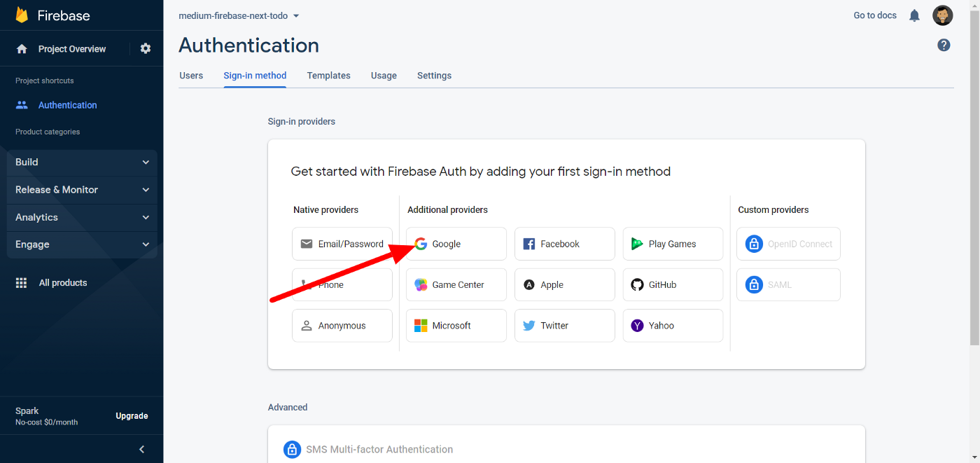Collapse the sidebar navigation
The width and height of the screenshot is (980, 463).
pyautogui.click(x=141, y=449)
